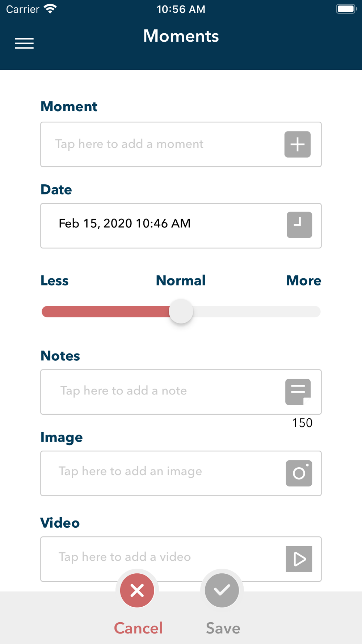Click the Save text label
362x644 pixels.
[223, 628]
